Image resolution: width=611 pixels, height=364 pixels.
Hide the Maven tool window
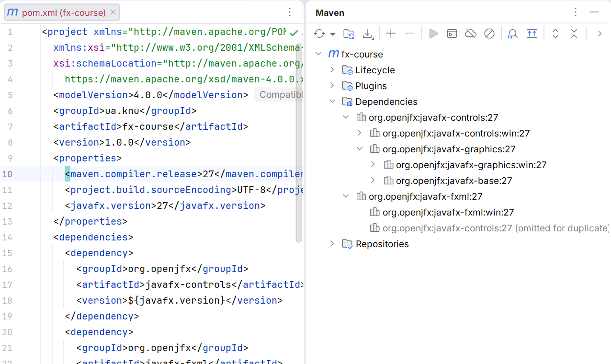coord(594,12)
